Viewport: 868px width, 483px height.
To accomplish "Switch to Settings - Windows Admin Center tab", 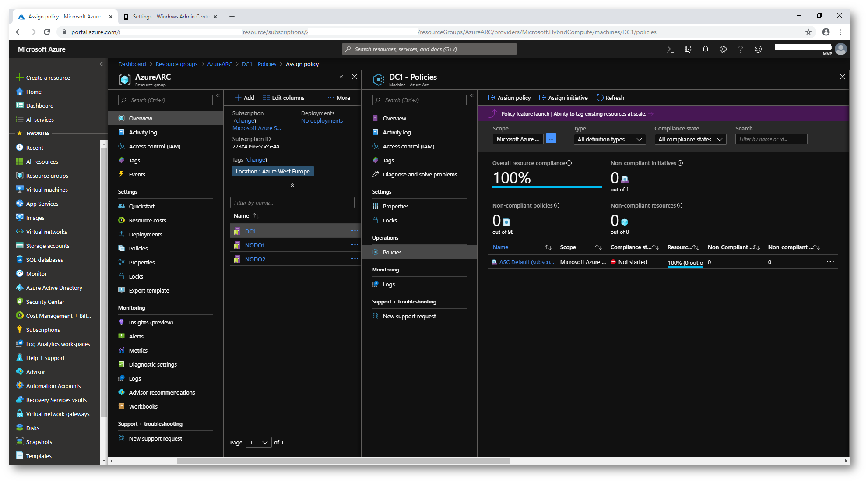I will [170, 17].
